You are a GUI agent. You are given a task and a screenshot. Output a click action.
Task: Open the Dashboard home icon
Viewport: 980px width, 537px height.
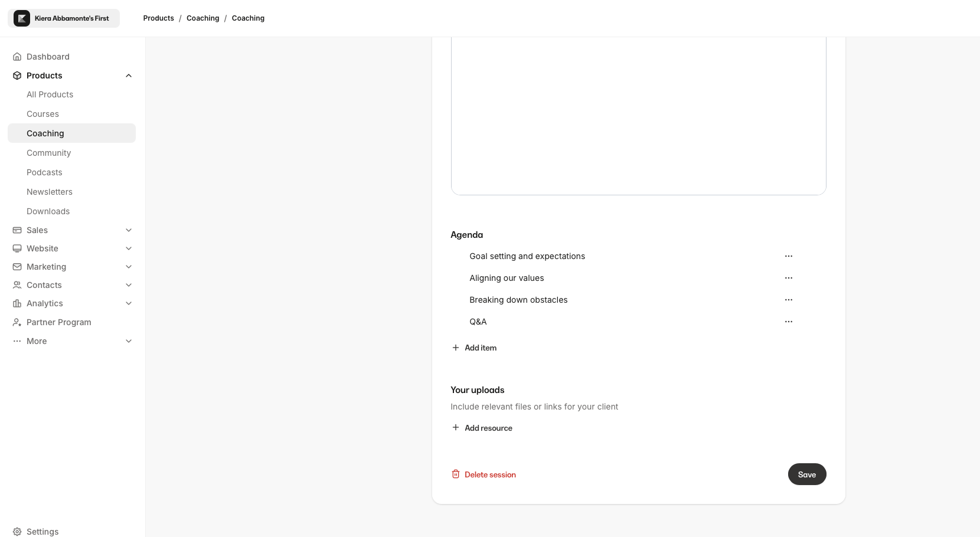17,56
